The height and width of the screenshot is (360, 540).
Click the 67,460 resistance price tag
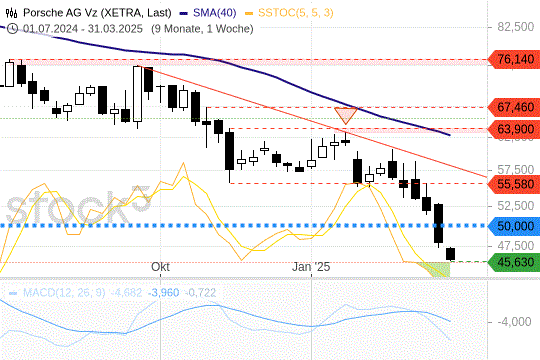click(x=514, y=107)
